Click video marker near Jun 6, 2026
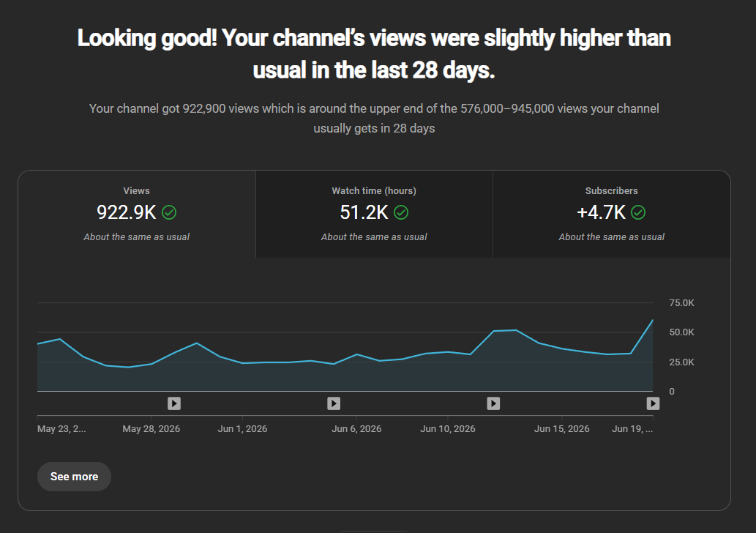The width and height of the screenshot is (756, 533). [x=334, y=403]
